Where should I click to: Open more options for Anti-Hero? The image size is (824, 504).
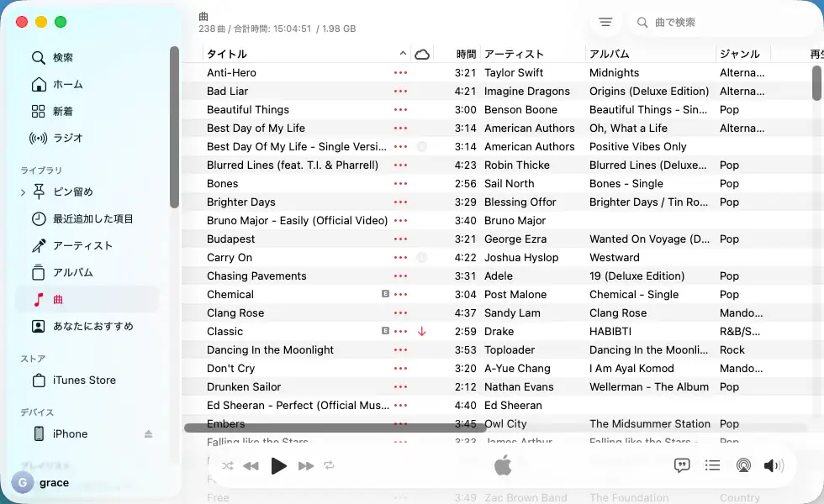point(400,72)
